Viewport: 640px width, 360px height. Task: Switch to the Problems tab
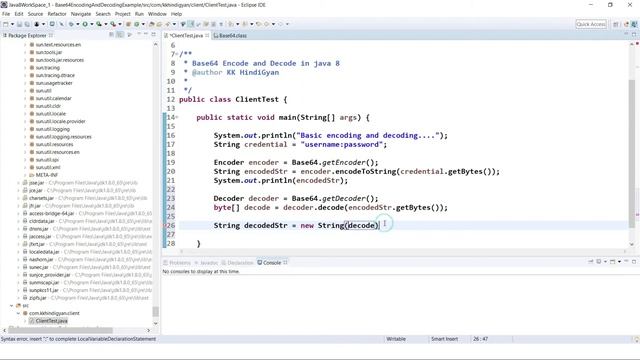(177, 262)
